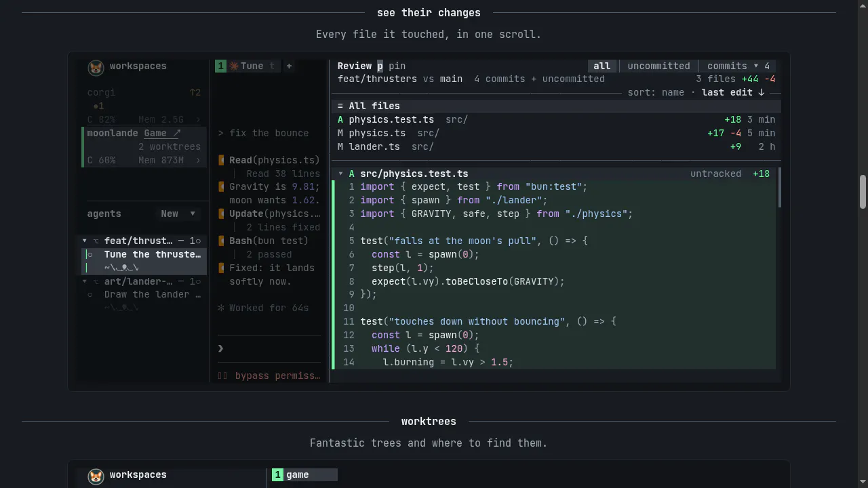The width and height of the screenshot is (868, 488).
Task: Click corgi avatar in lower worktrees workspaces panel
Action: 96,476
